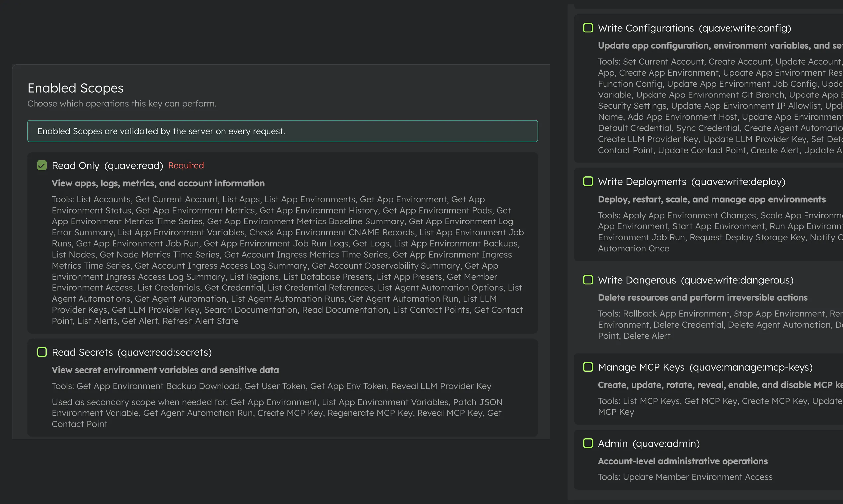The height and width of the screenshot is (504, 843).
Task: Click the Manage MCP Keys (quave:manage:mcp-keys) label
Action: pos(705,367)
